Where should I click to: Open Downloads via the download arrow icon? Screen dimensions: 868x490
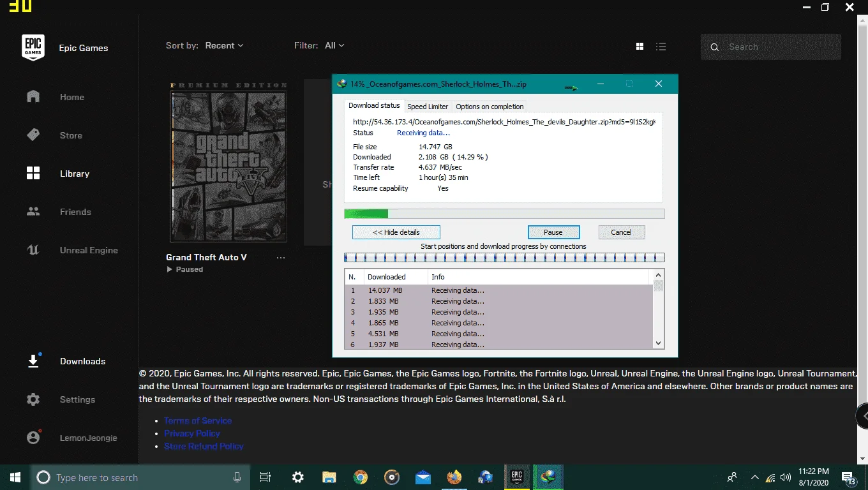click(33, 361)
